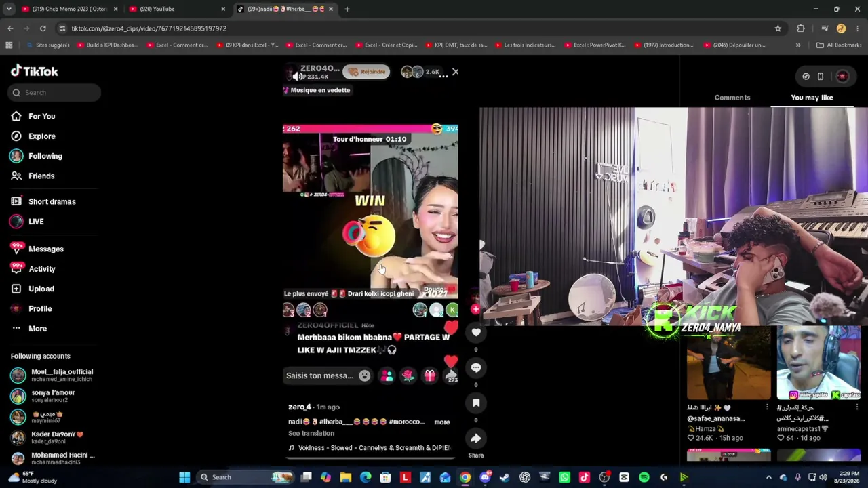Open comments via the speech bubble icon
The image size is (868, 488).
click(476, 368)
